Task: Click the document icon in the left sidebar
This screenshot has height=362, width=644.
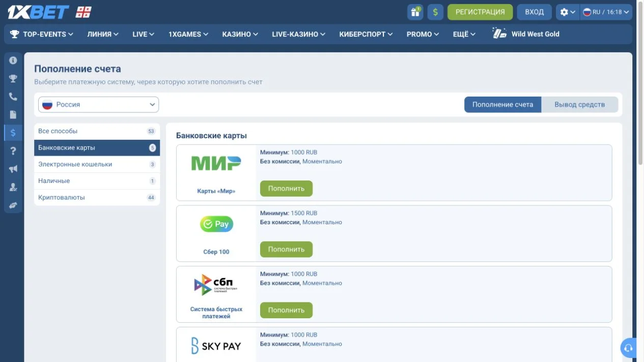Action: coord(13,114)
